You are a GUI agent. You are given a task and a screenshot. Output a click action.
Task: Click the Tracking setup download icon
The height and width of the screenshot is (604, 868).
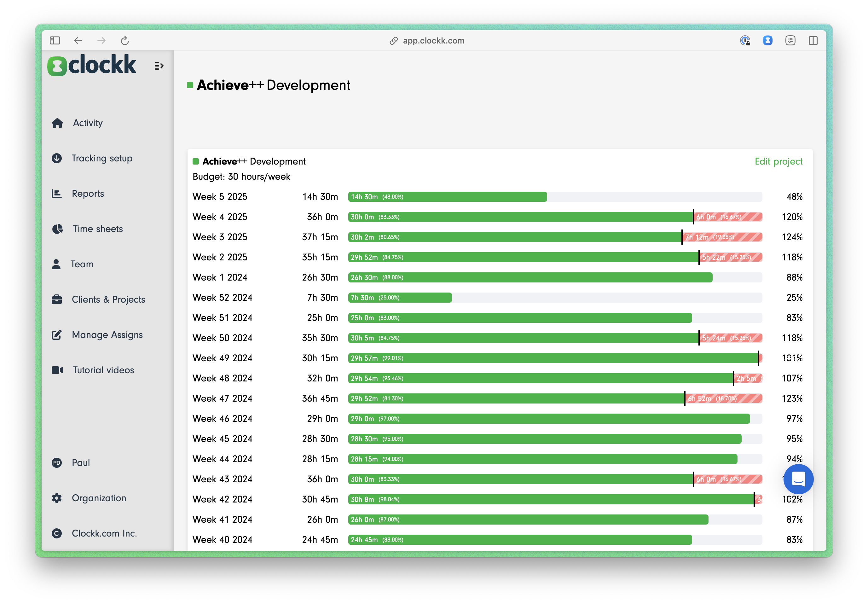57,158
